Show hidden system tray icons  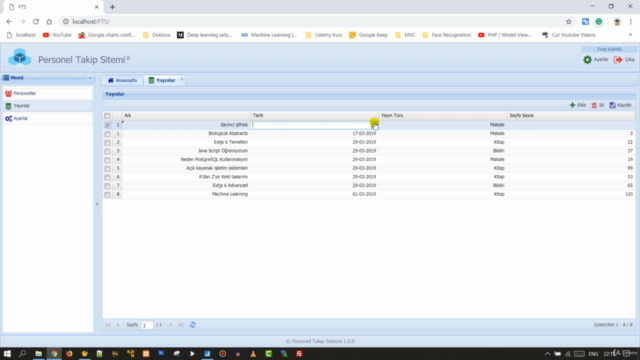[547, 353]
